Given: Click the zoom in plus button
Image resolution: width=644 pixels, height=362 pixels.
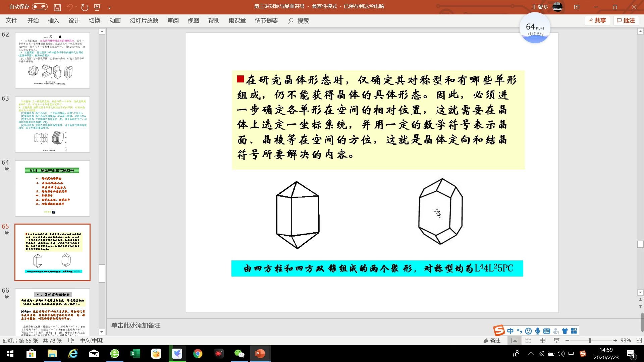Looking at the screenshot, I should [x=615, y=341].
